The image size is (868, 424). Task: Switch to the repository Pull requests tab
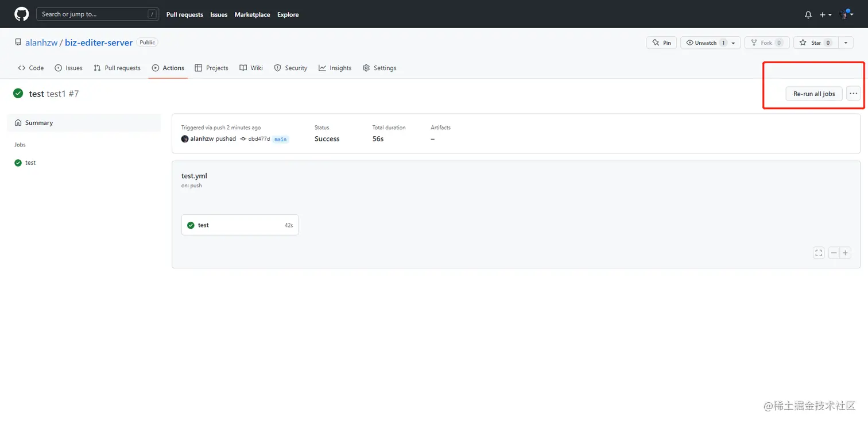[x=117, y=68]
